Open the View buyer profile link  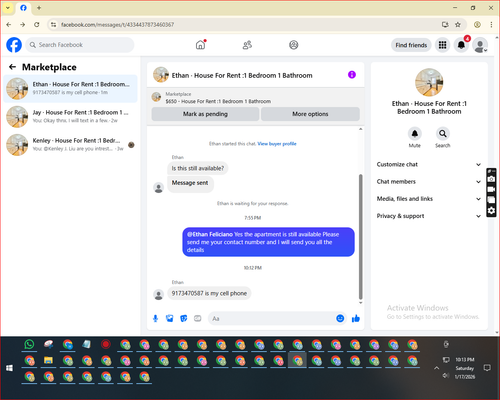pos(277,144)
